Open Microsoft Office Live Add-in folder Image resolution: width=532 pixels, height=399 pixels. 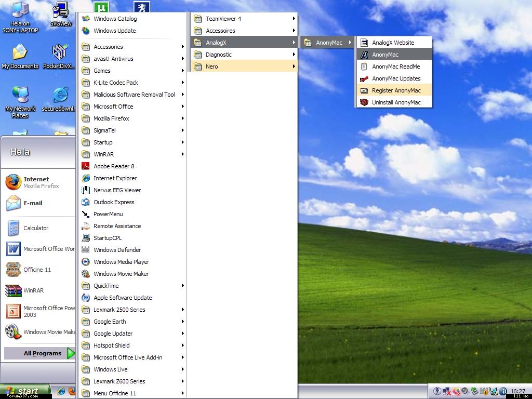point(133,357)
